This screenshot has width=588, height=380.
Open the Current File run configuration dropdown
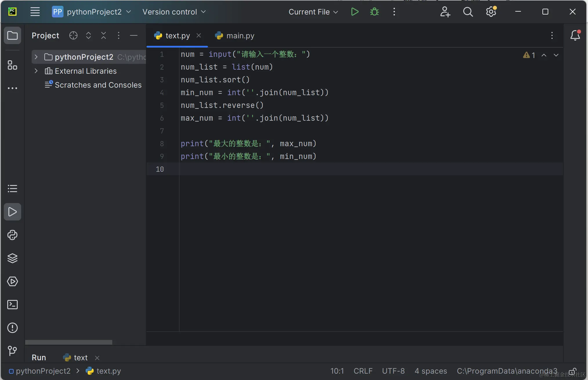(313, 12)
